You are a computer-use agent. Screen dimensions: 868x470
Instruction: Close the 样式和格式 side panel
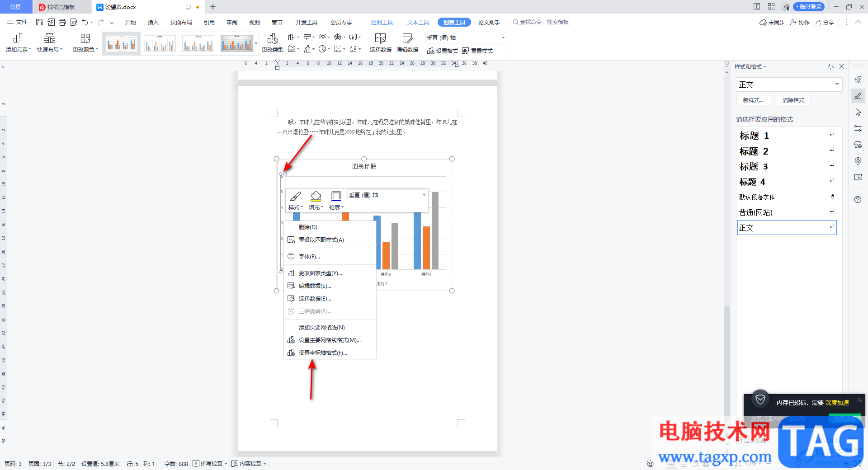(x=842, y=66)
